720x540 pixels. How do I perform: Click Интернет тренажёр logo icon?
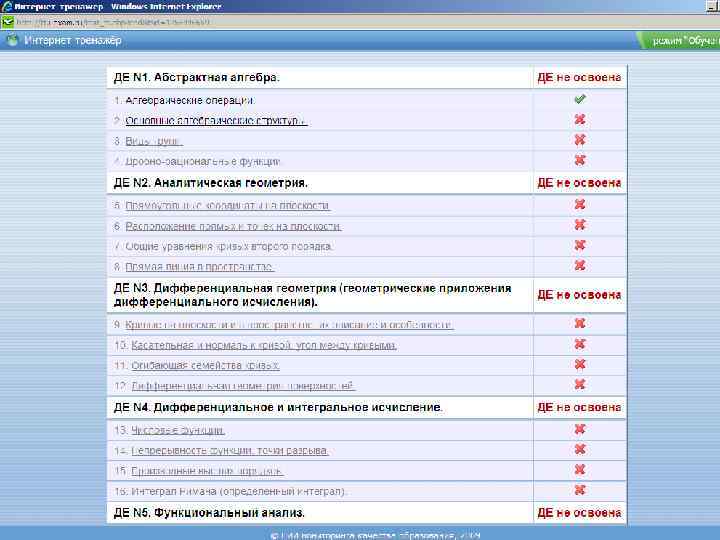point(12,40)
